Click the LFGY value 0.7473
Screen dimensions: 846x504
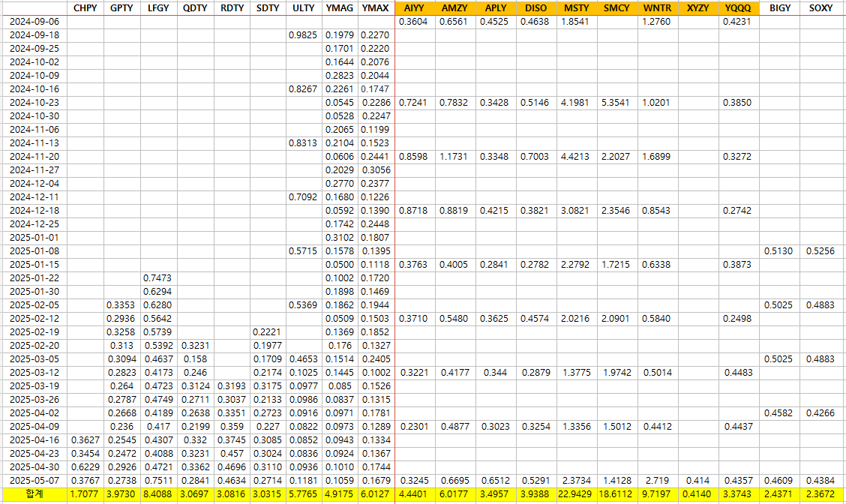coord(159,278)
